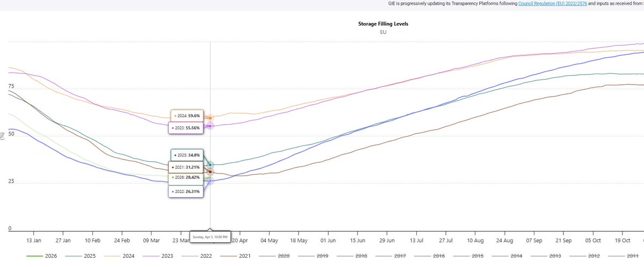This screenshot has height=267, width=644.
Task: Click the 0 y-axis value
Action: (x=10, y=228)
